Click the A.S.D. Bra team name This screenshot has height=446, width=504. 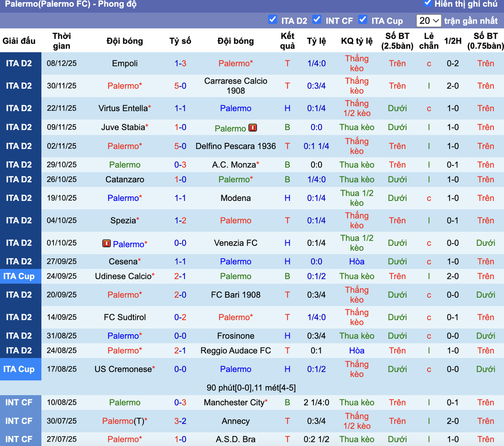tap(236, 440)
